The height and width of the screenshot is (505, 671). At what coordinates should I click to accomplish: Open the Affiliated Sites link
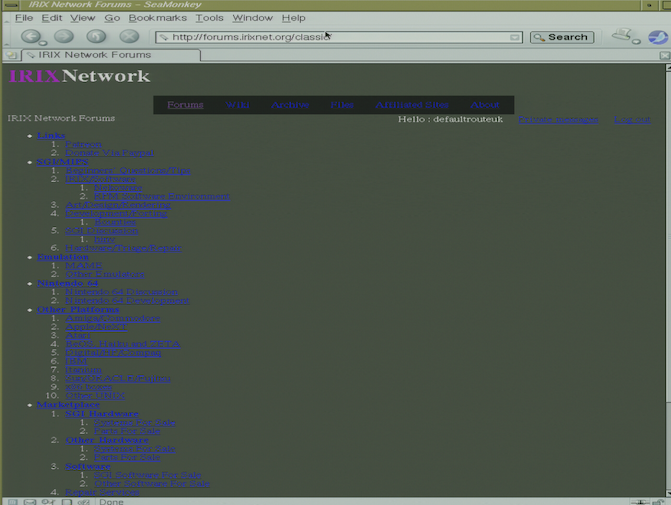click(412, 105)
